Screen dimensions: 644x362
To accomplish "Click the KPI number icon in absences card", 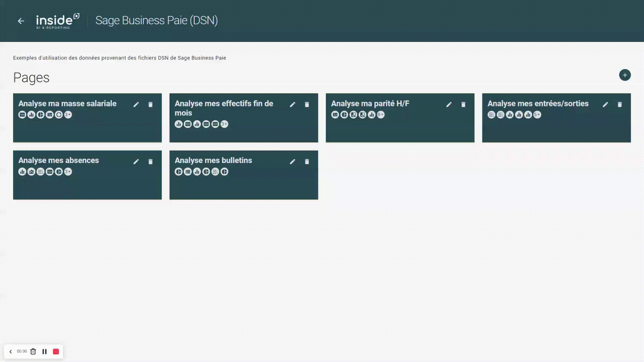I will click(x=50, y=172).
